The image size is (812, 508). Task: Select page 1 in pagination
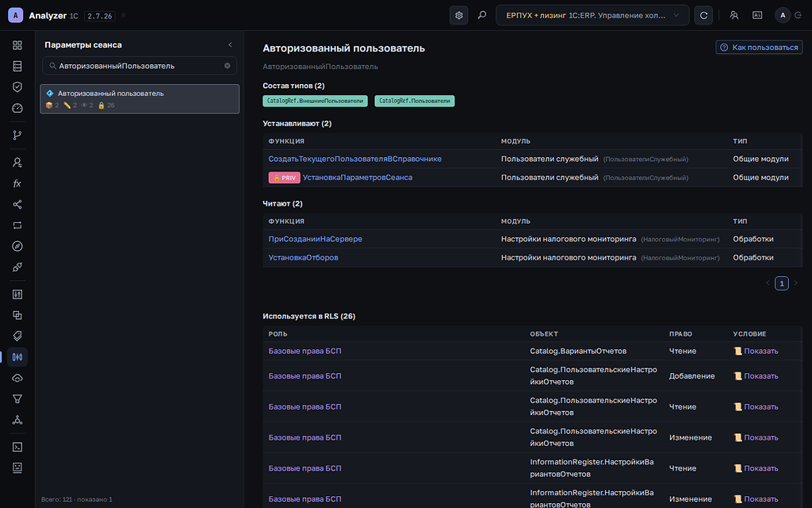pyautogui.click(x=781, y=283)
